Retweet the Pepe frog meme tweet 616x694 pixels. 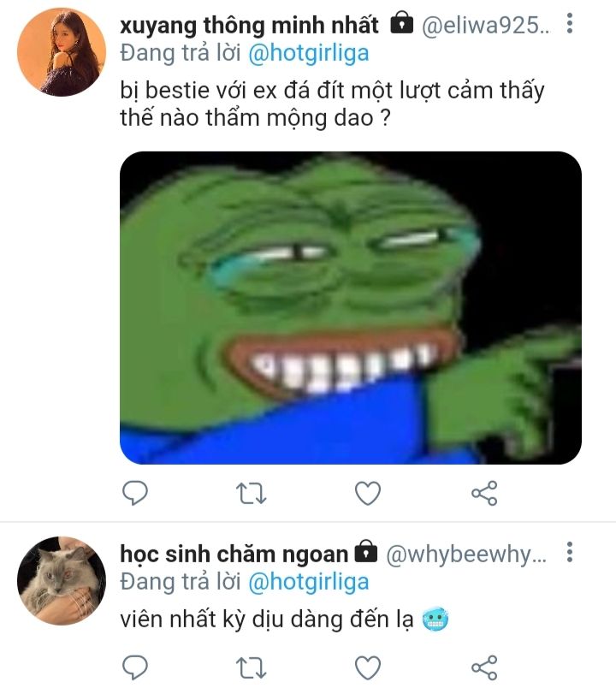(x=251, y=494)
